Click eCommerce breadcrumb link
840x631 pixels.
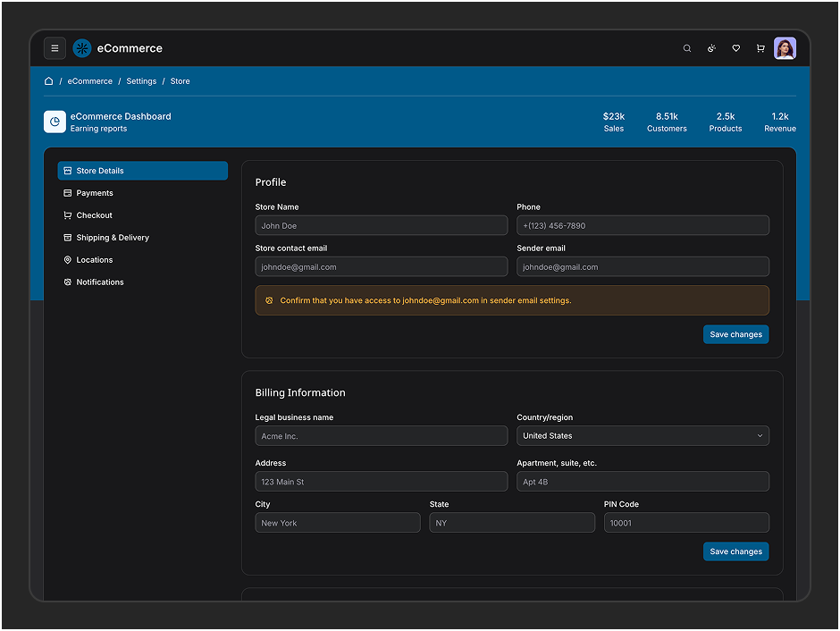click(x=90, y=81)
